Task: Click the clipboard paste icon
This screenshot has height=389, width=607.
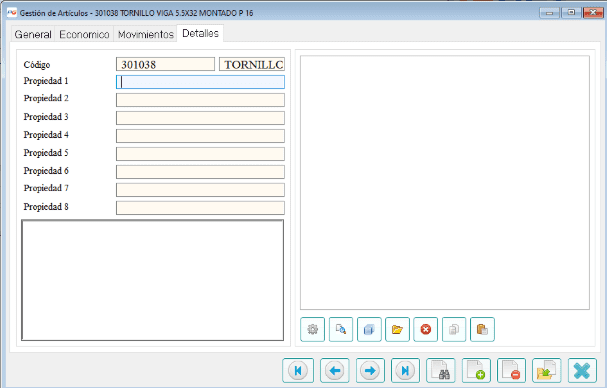Action: click(482, 329)
